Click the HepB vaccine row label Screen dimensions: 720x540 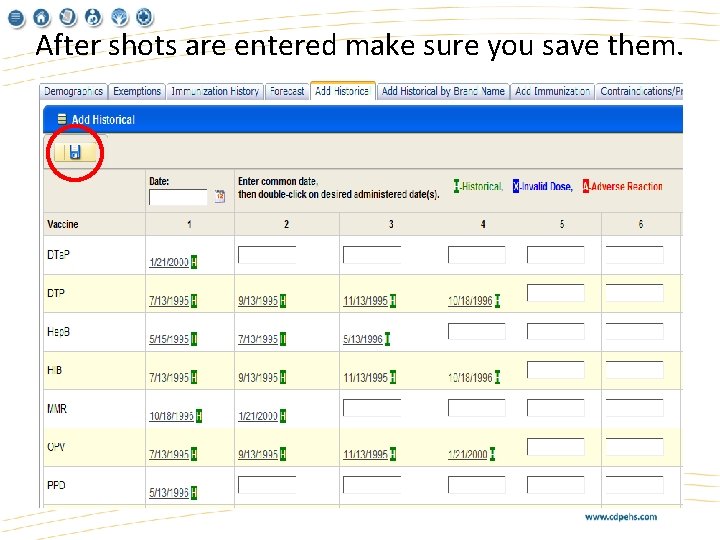pos(58,331)
